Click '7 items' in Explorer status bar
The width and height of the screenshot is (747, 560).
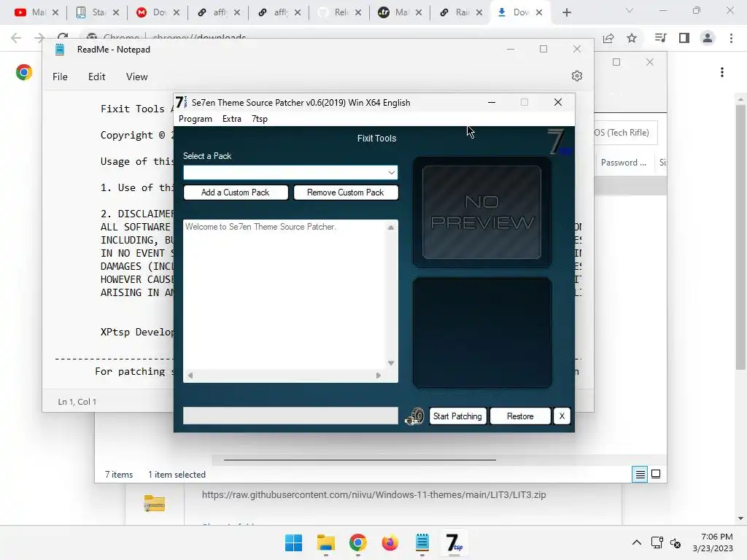pyautogui.click(x=119, y=475)
